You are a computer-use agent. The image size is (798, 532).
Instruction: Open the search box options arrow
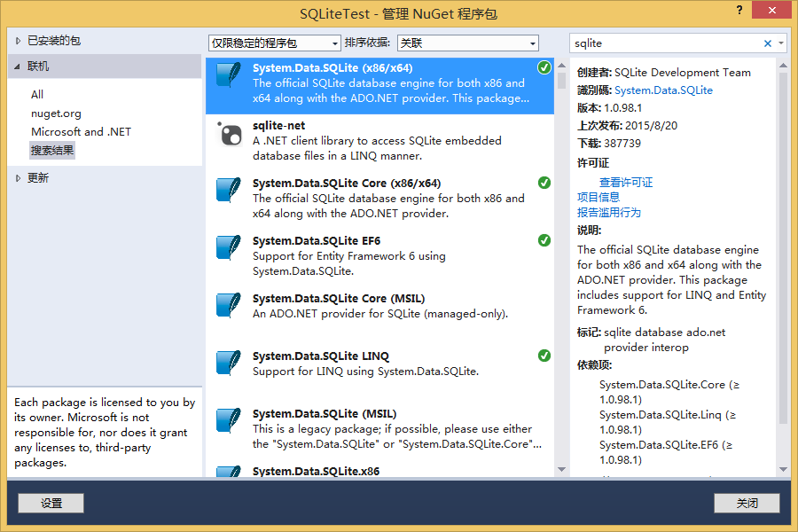[x=780, y=43]
